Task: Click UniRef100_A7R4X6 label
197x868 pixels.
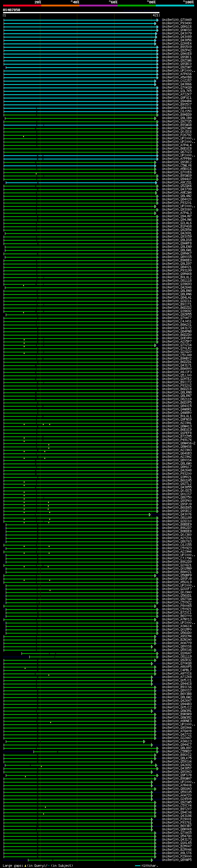Action: [x=177, y=785]
